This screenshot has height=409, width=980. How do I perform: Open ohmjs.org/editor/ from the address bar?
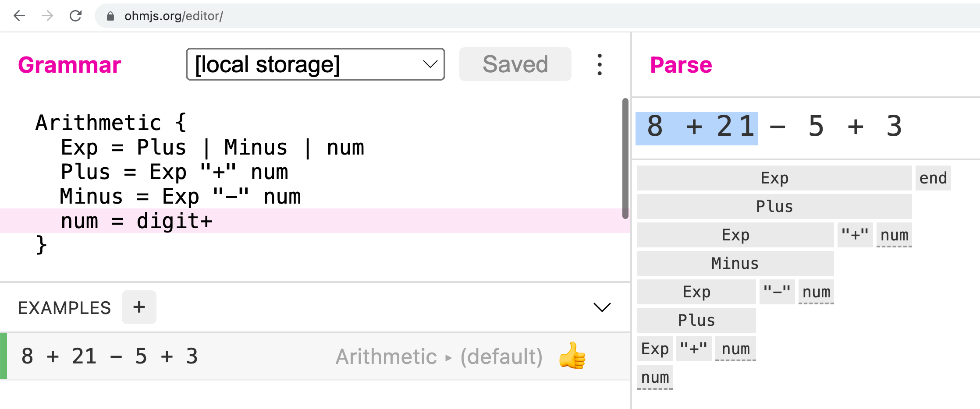coord(172,16)
